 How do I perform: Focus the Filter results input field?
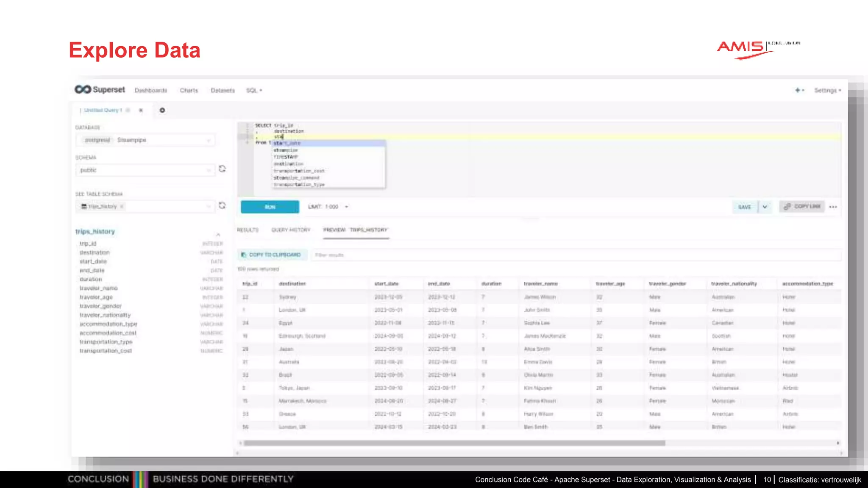pyautogui.click(x=576, y=255)
